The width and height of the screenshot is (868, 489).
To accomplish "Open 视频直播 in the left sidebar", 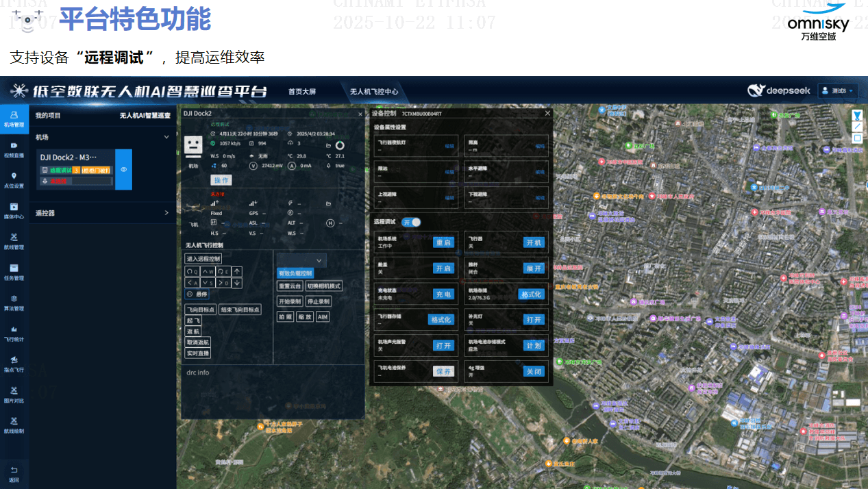I will click(x=14, y=149).
